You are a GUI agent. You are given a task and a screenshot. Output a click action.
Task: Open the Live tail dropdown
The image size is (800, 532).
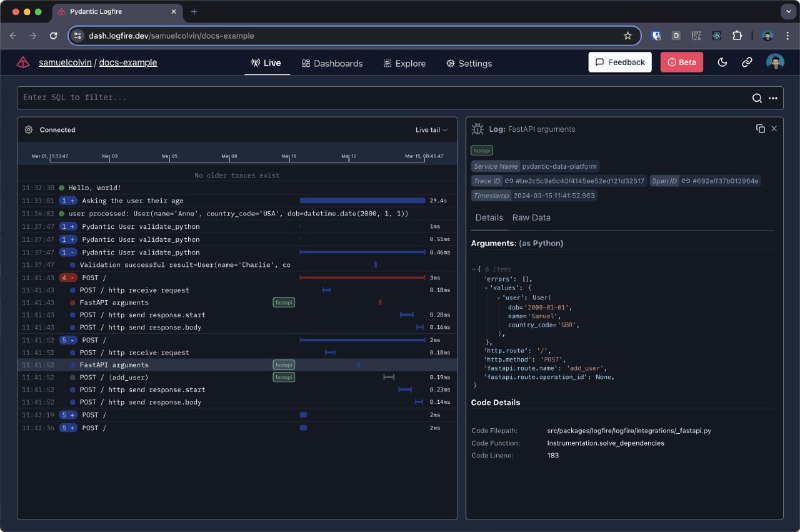[x=431, y=130]
